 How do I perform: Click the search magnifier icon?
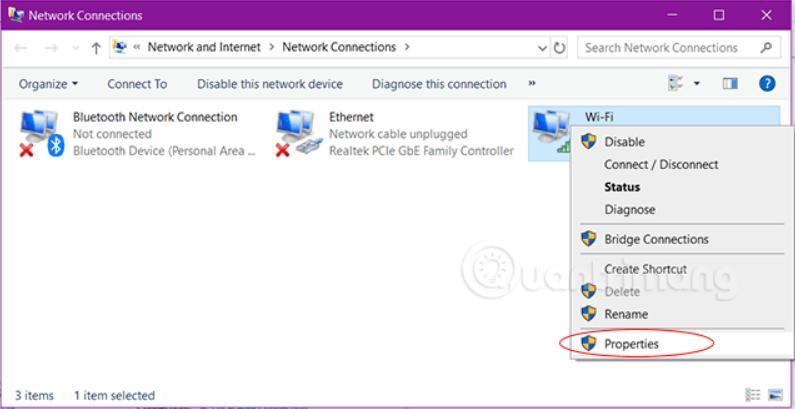pyautogui.click(x=766, y=47)
